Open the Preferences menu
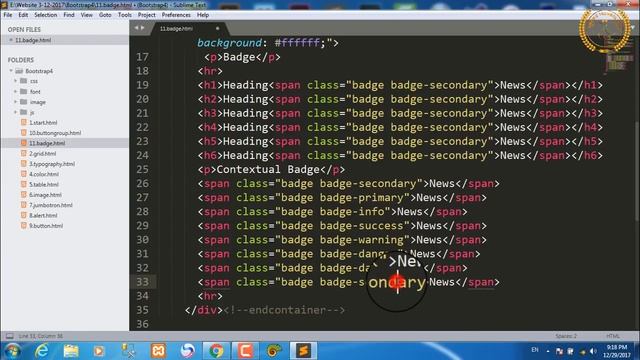Image resolution: width=640 pixels, height=360 pixels. point(176,15)
